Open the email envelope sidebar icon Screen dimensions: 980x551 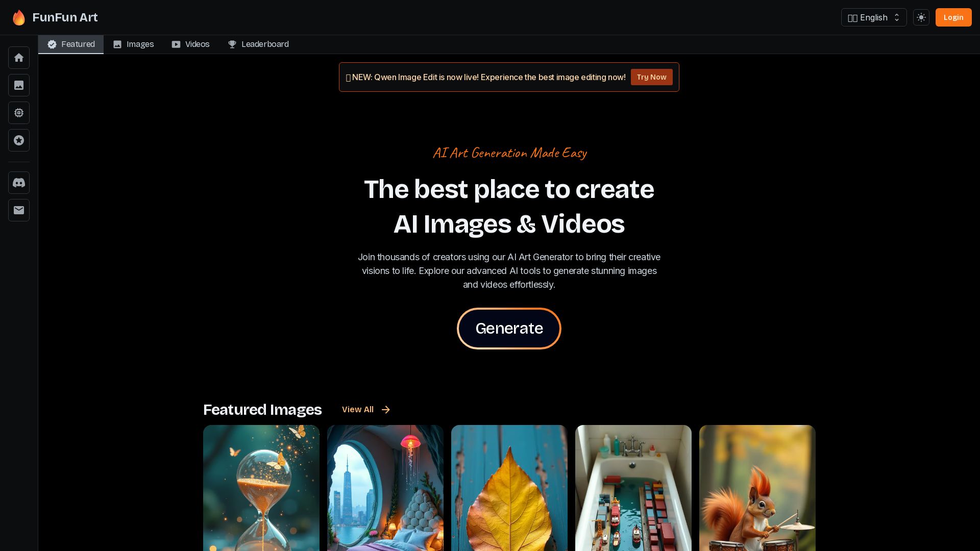[19, 210]
